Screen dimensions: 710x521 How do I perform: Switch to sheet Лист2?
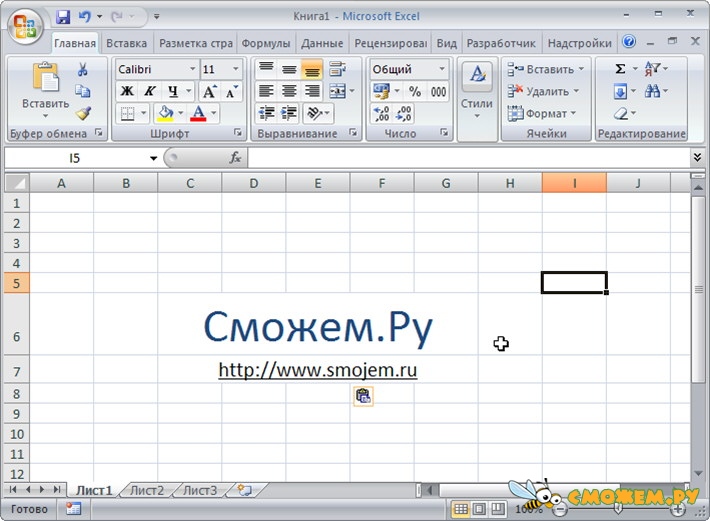click(x=147, y=491)
